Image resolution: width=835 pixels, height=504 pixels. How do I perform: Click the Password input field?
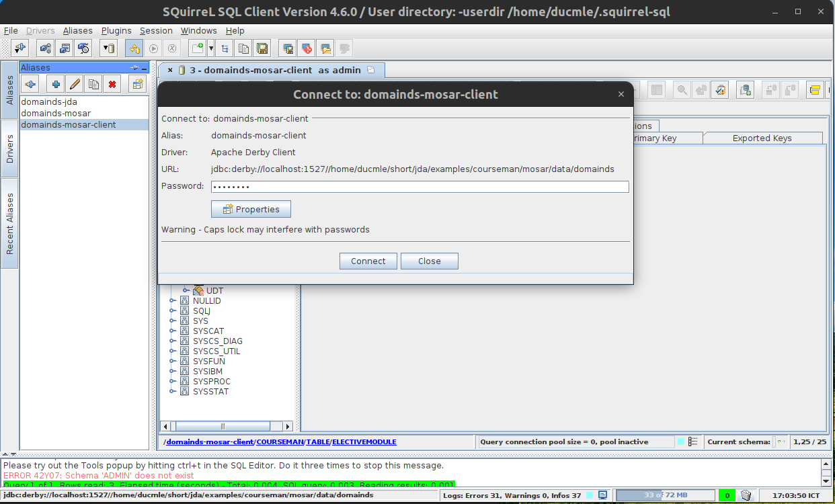[x=420, y=187]
